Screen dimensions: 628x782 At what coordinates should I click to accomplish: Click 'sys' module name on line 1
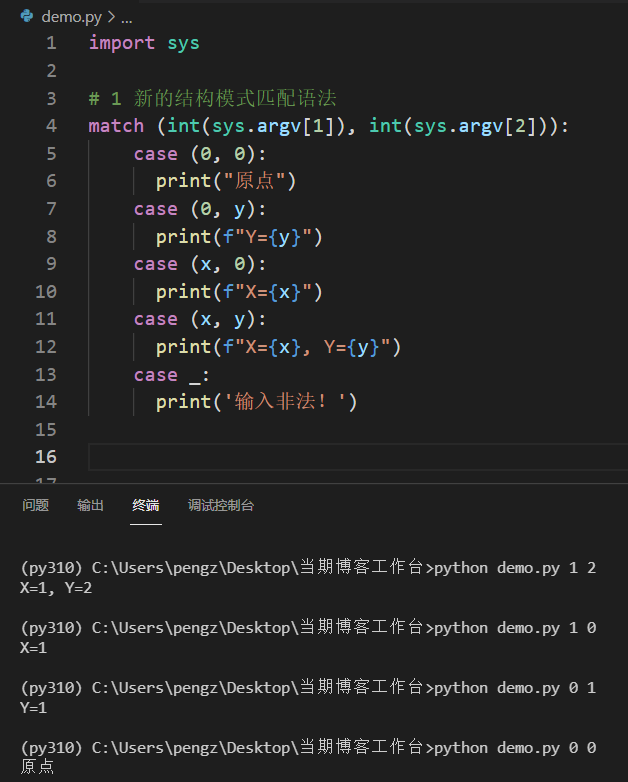pos(183,44)
